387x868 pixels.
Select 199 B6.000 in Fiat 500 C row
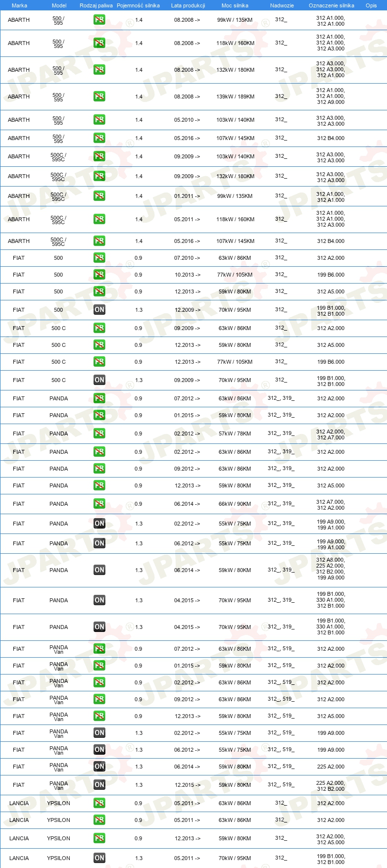(331, 362)
